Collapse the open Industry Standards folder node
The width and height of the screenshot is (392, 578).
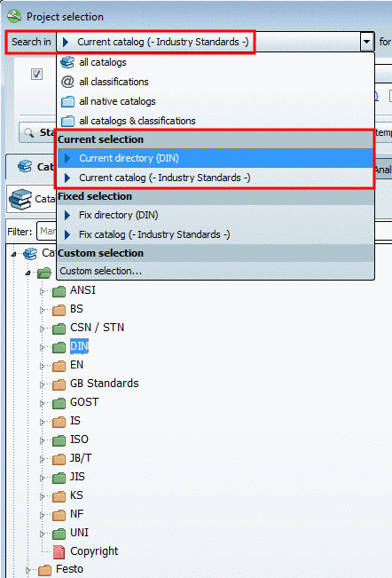click(28, 273)
